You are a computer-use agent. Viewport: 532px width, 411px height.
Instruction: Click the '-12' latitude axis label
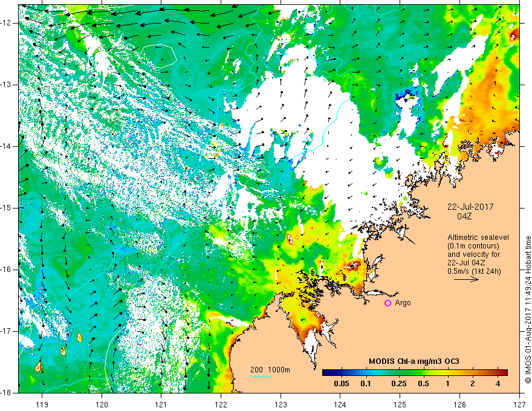pyautogui.click(x=6, y=23)
